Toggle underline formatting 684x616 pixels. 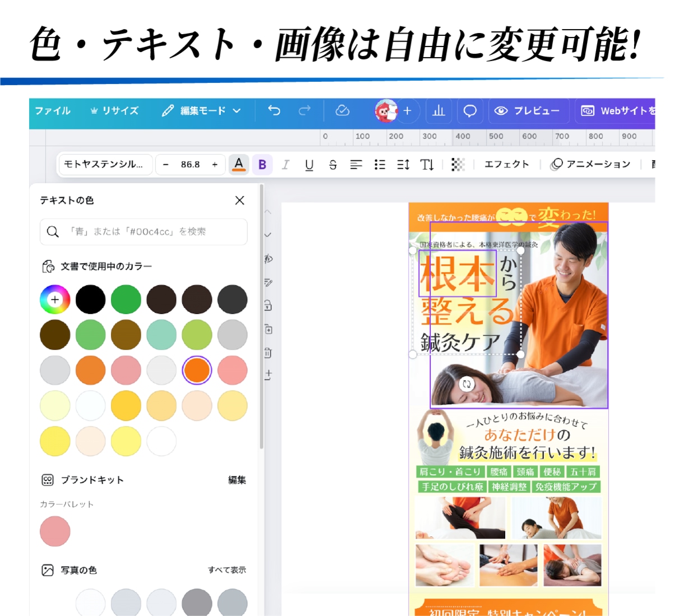pyautogui.click(x=309, y=164)
